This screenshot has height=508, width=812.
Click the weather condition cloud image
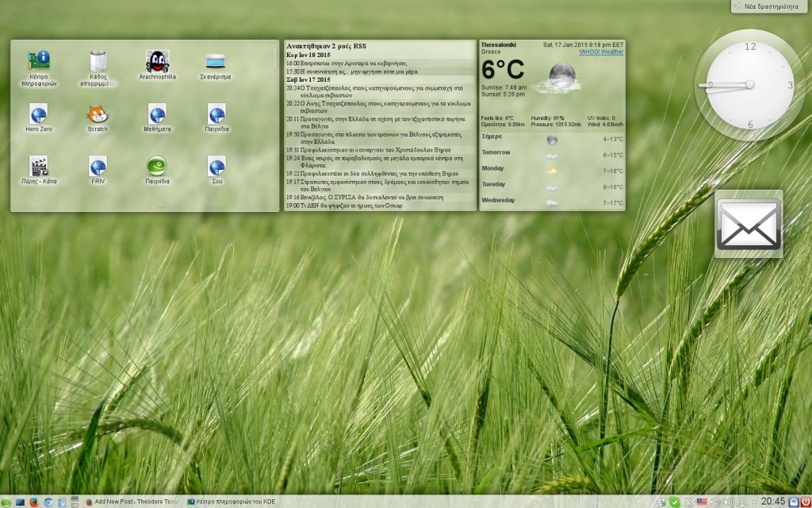pyautogui.click(x=558, y=78)
